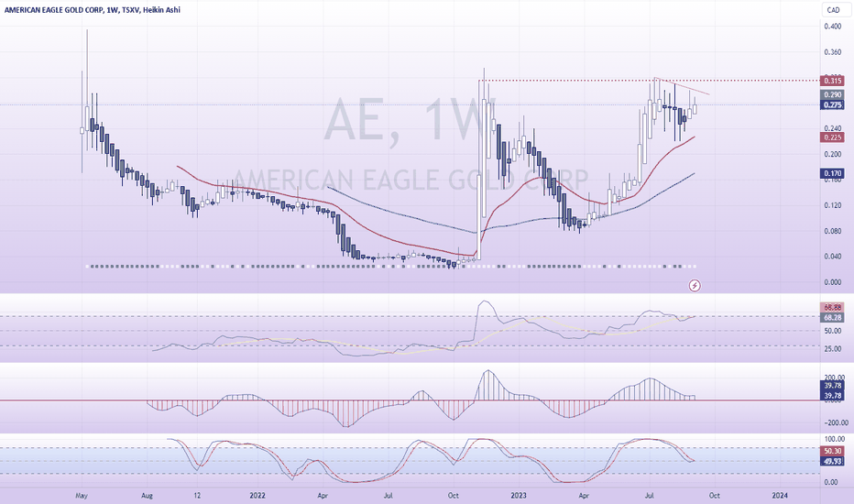Click the Aug label on time axis

pos(147,495)
